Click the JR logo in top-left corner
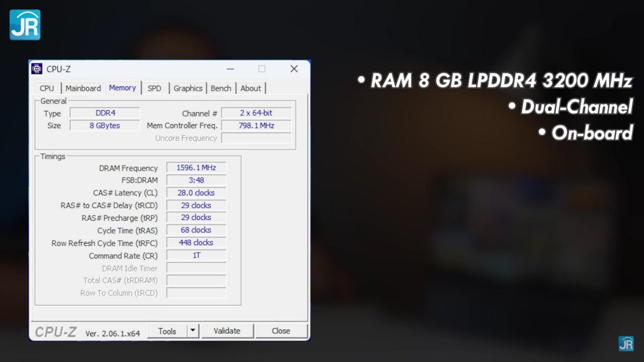This screenshot has width=644, height=362. click(25, 25)
